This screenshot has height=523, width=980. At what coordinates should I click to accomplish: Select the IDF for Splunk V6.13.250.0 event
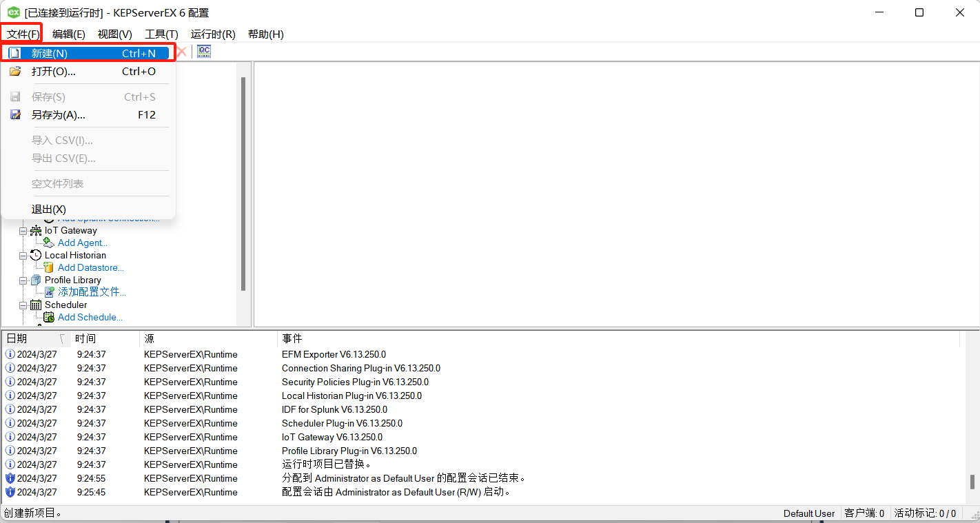click(334, 410)
